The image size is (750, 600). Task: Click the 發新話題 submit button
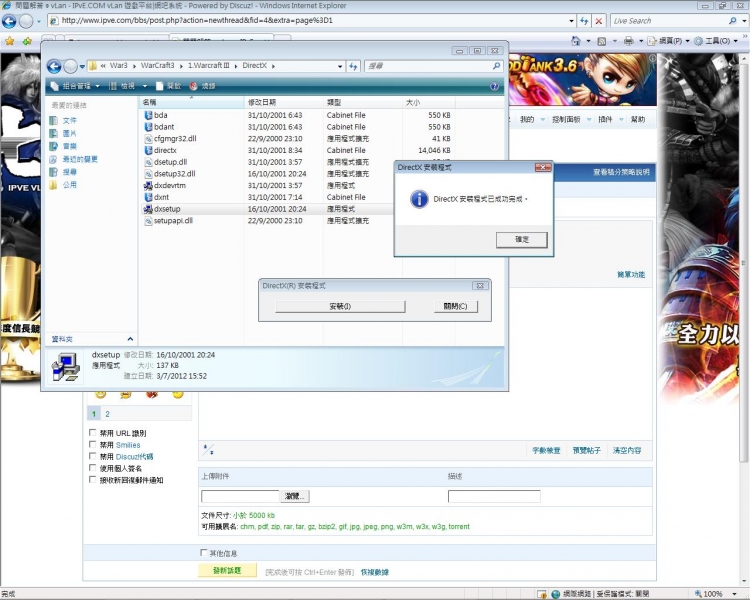pyautogui.click(x=227, y=571)
